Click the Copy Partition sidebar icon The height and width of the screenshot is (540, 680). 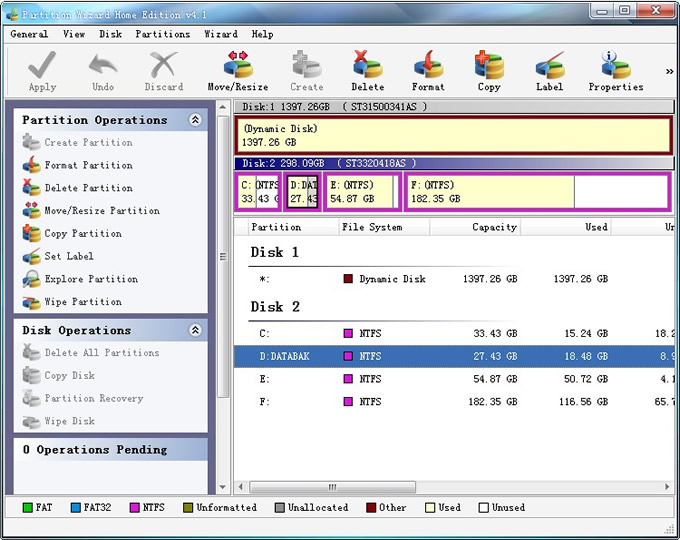coord(31,233)
